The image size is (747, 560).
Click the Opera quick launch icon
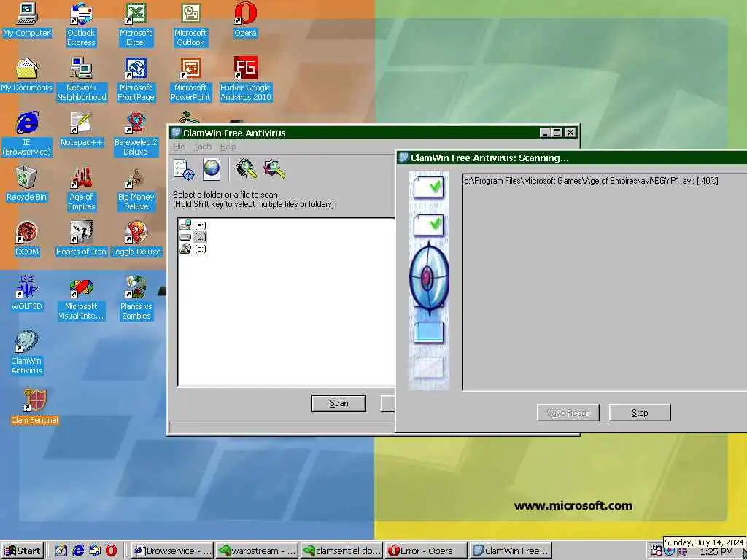[x=111, y=551]
